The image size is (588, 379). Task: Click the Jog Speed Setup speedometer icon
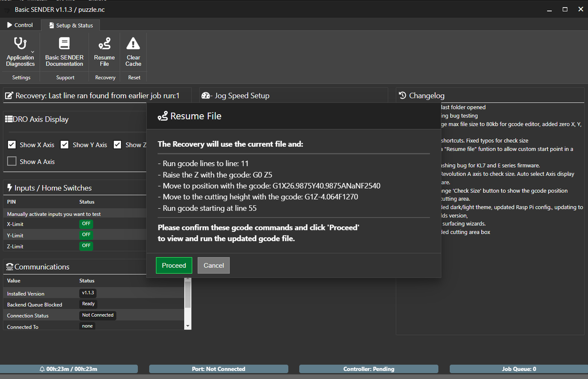click(x=206, y=95)
